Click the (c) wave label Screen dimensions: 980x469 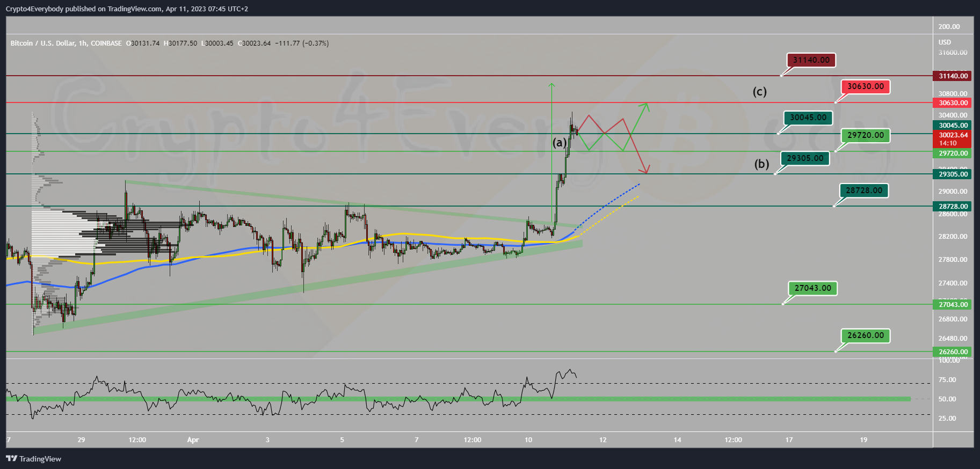759,92
